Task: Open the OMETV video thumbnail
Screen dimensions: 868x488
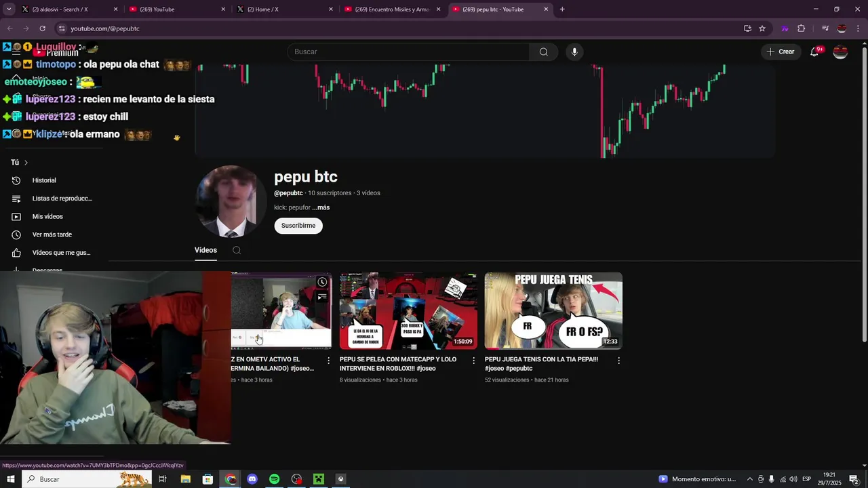Action: point(281,311)
